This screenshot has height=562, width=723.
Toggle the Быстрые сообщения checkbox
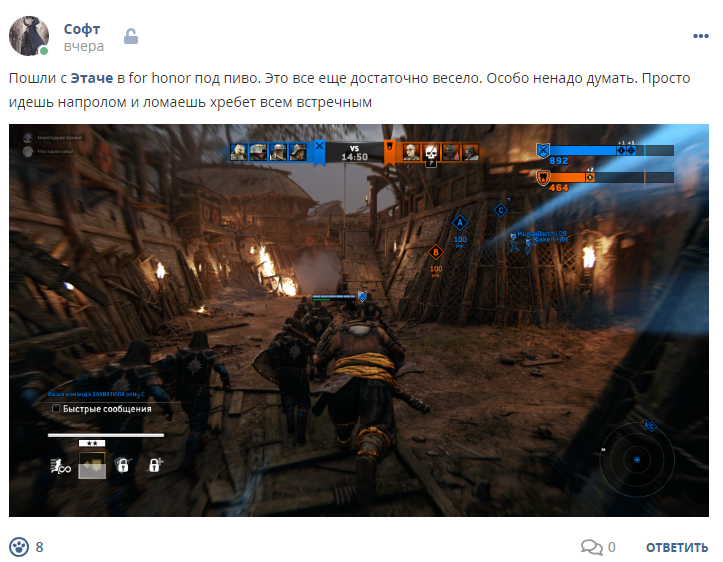56,408
